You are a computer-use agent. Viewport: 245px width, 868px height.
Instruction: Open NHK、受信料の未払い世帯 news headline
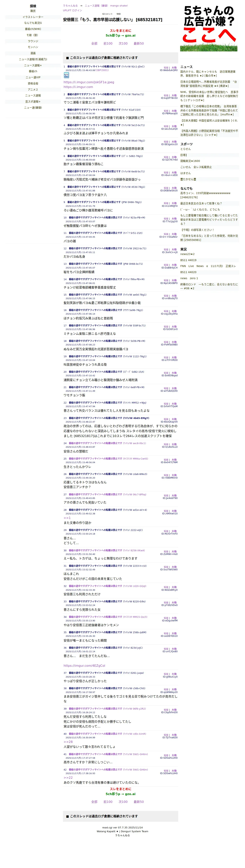209,96
